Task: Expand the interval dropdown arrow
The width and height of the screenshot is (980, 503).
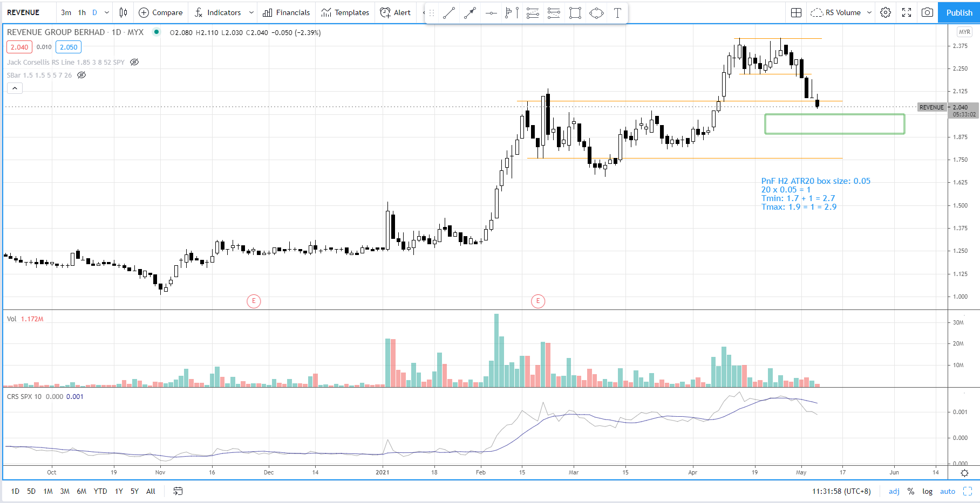Action: 107,12
